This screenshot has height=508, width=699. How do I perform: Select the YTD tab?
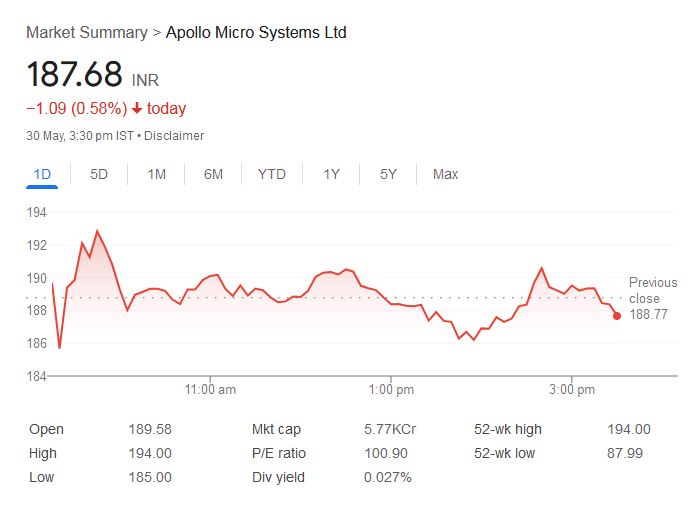(271, 174)
